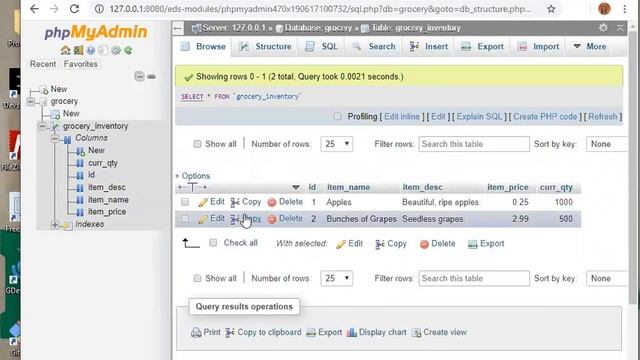
Task: Sort by item_price column header
Action: coord(508,187)
